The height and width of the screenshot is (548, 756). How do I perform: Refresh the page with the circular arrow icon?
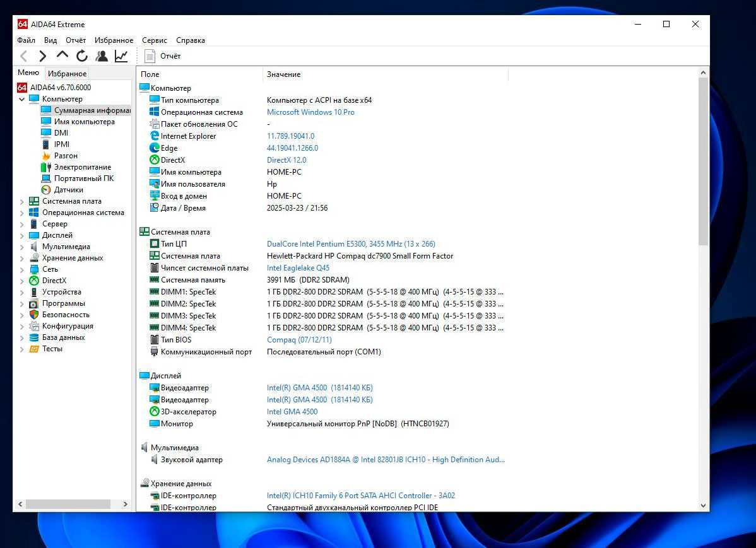coord(82,56)
